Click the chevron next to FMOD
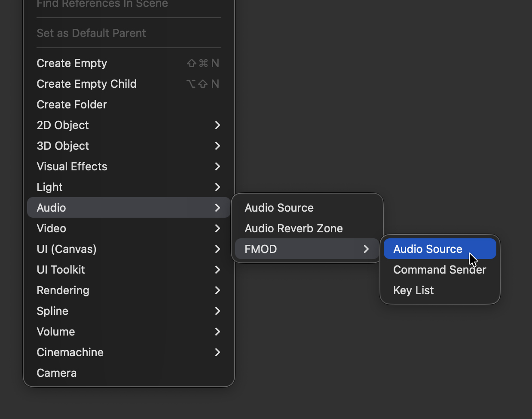 (x=366, y=249)
